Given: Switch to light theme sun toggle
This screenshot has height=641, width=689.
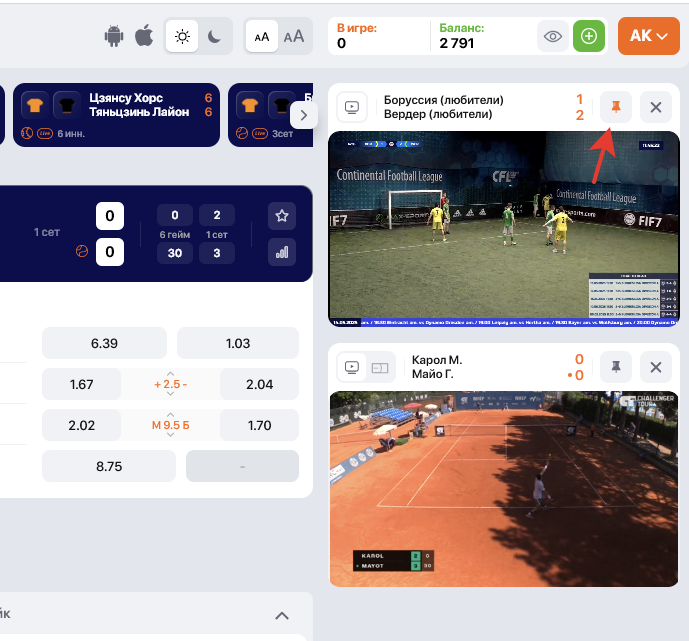Looking at the screenshot, I should 182,37.
